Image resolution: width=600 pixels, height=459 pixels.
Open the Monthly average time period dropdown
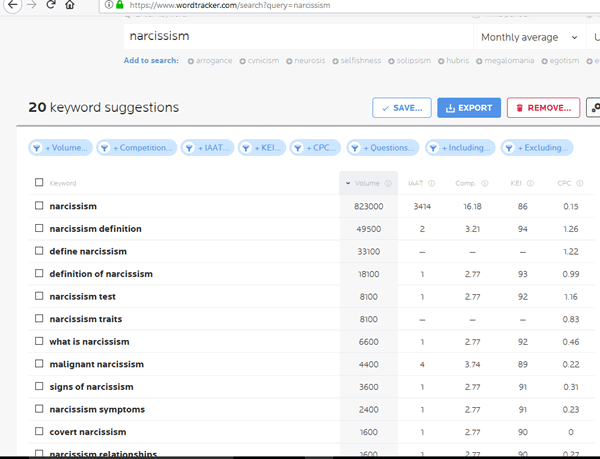pyautogui.click(x=529, y=37)
